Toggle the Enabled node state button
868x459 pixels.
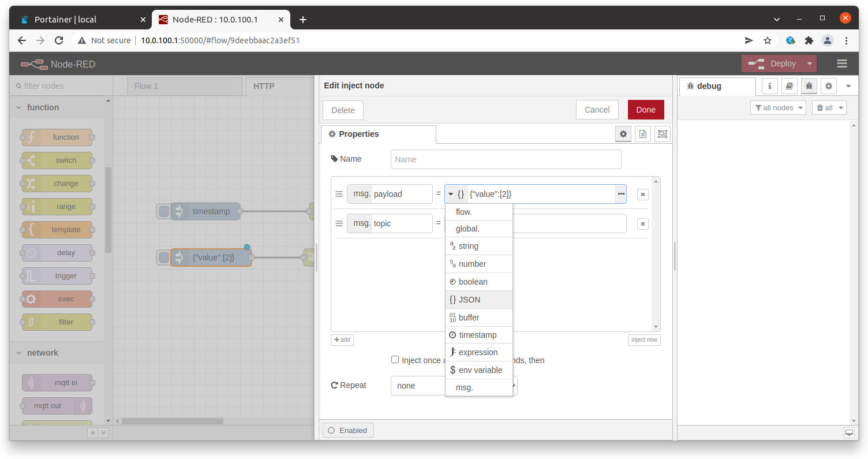348,430
